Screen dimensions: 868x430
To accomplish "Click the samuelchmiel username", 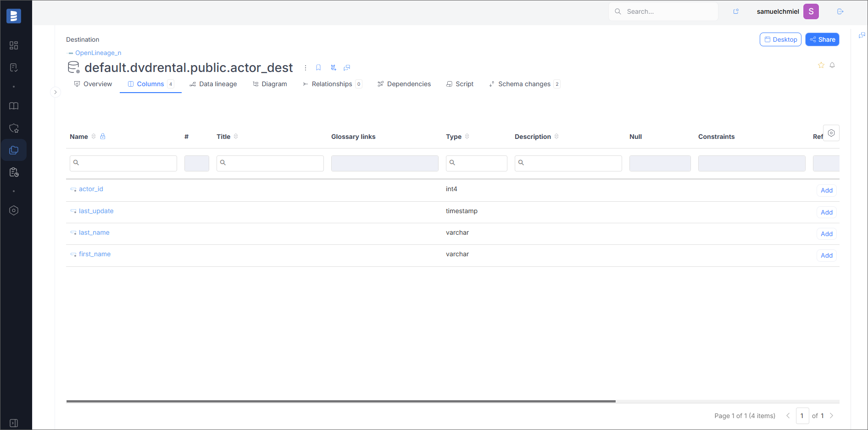I will (778, 11).
